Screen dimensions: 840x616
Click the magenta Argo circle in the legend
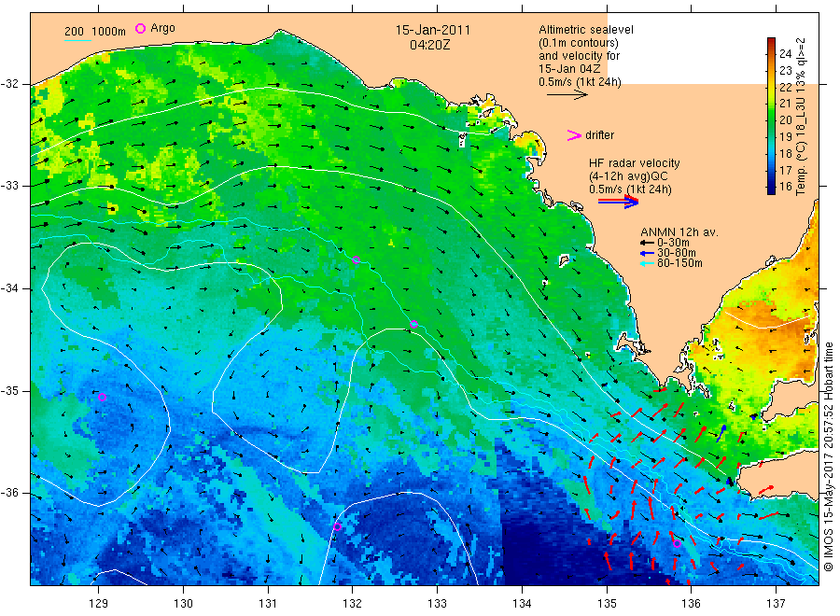[140, 28]
